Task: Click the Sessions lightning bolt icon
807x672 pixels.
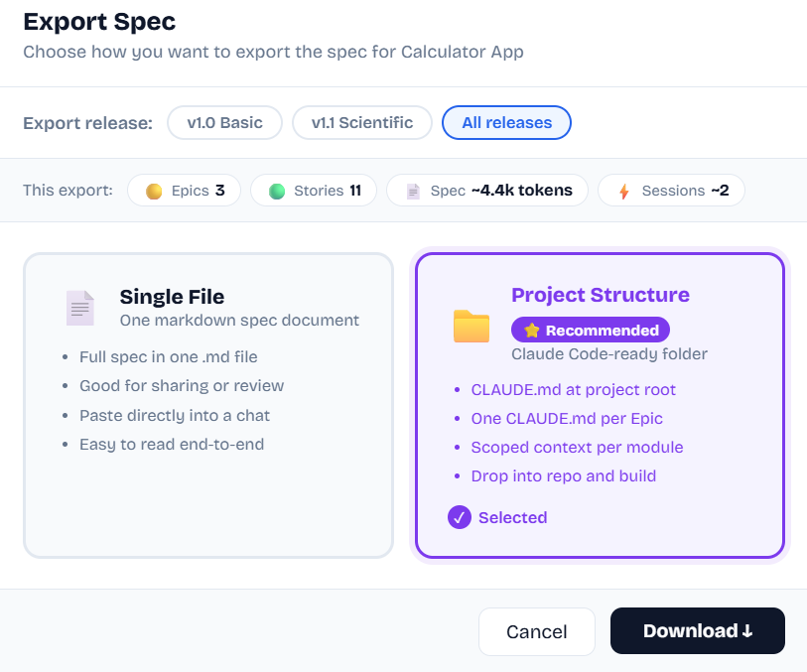Action: 624,191
